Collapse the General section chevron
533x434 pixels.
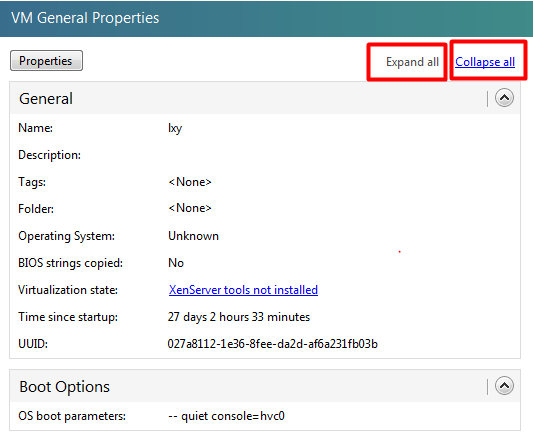pyautogui.click(x=504, y=98)
